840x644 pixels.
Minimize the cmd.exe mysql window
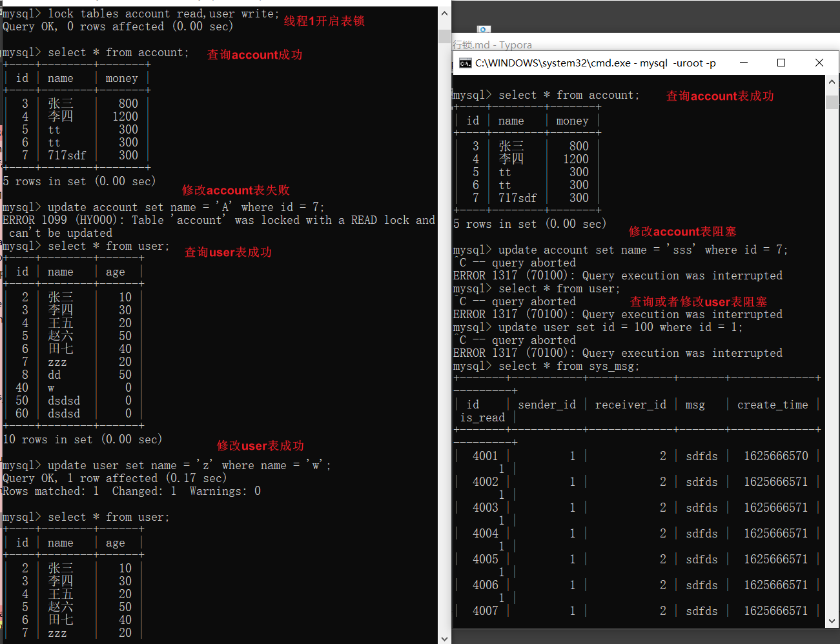[744, 63]
